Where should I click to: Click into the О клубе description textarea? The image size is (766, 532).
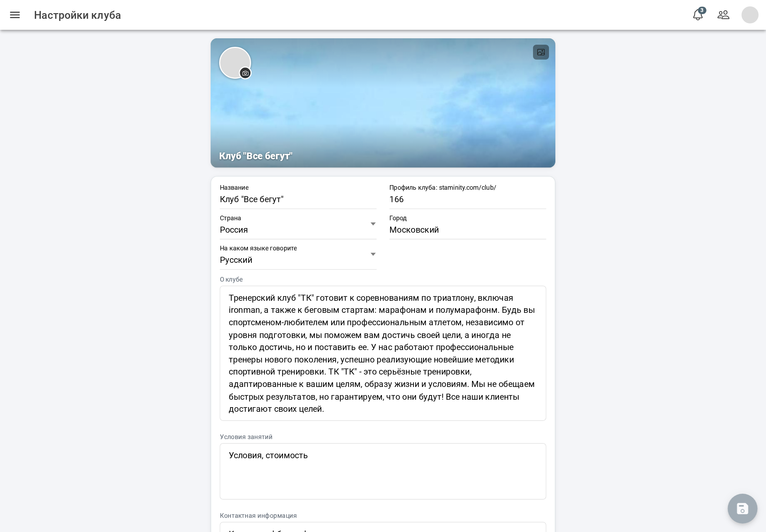383,353
